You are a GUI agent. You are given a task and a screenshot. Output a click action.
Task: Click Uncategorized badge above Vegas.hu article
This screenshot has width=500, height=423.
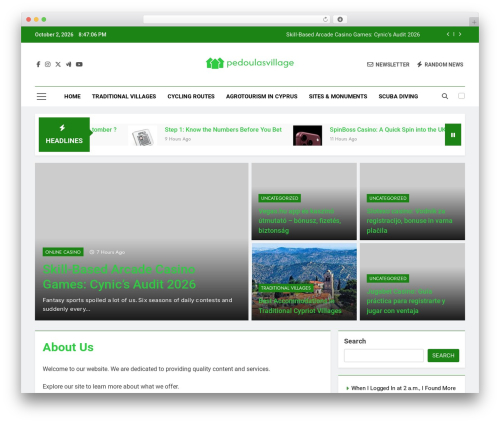point(279,198)
